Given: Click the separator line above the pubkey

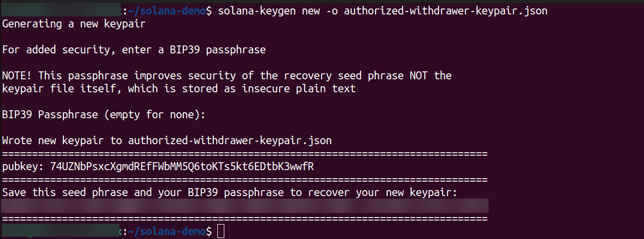Looking at the screenshot, I should (245, 154).
